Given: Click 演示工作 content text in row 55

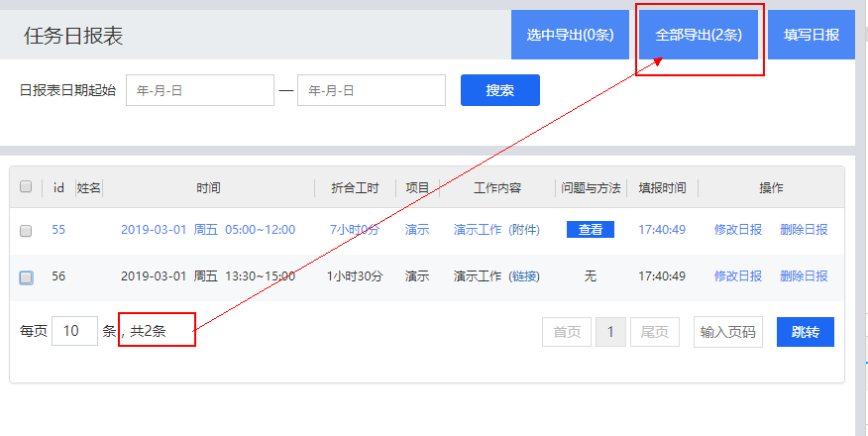Looking at the screenshot, I should click(478, 230).
